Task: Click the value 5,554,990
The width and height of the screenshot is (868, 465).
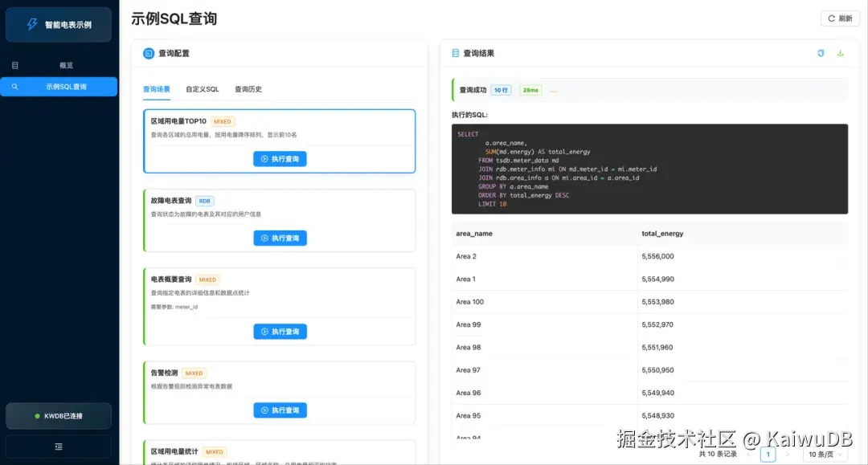Action: (657, 279)
